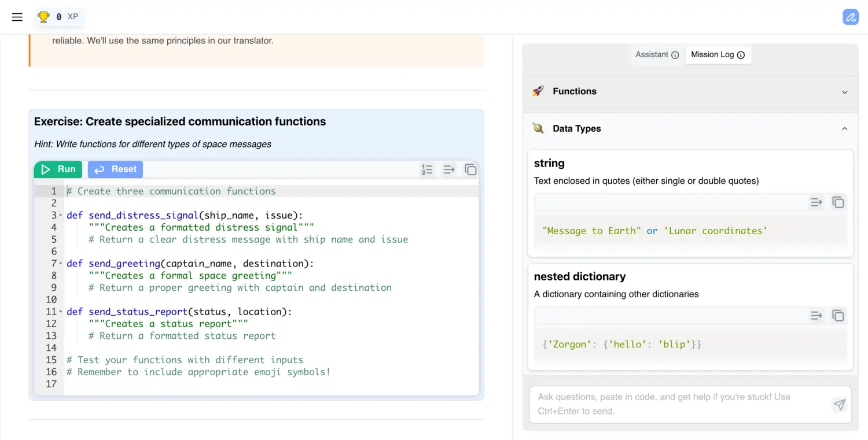Screen dimensions: 868x440
Task: Open the pencil edit icon at top right
Action: 851,17
